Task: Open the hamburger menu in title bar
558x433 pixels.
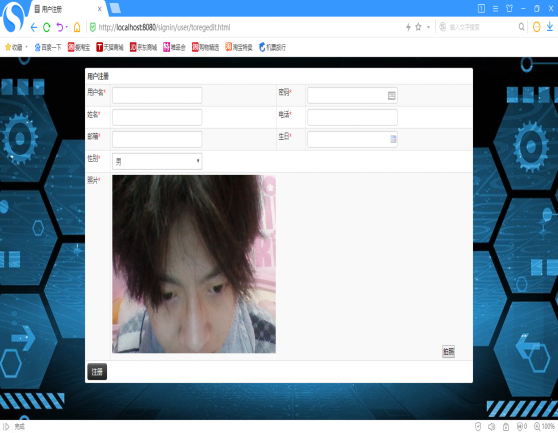Action: tap(495, 9)
